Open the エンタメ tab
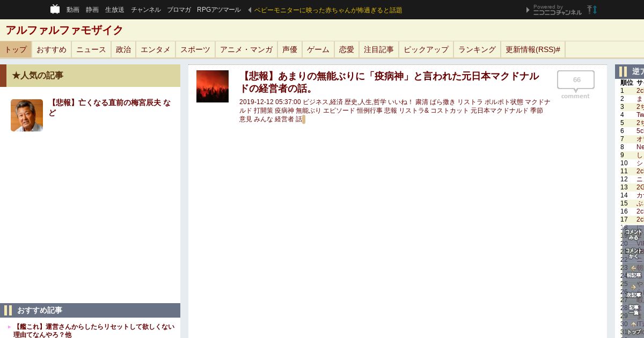 pos(156,49)
